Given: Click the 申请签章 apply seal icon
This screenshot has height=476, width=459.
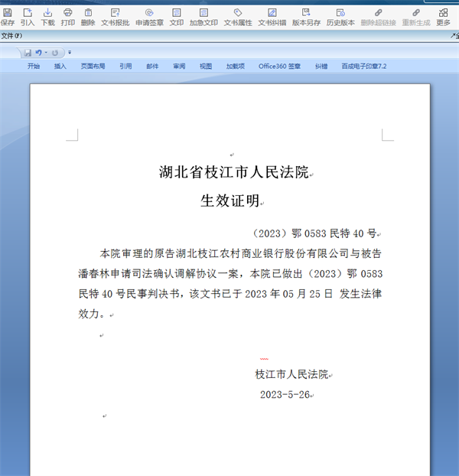Looking at the screenshot, I should click(x=149, y=17).
